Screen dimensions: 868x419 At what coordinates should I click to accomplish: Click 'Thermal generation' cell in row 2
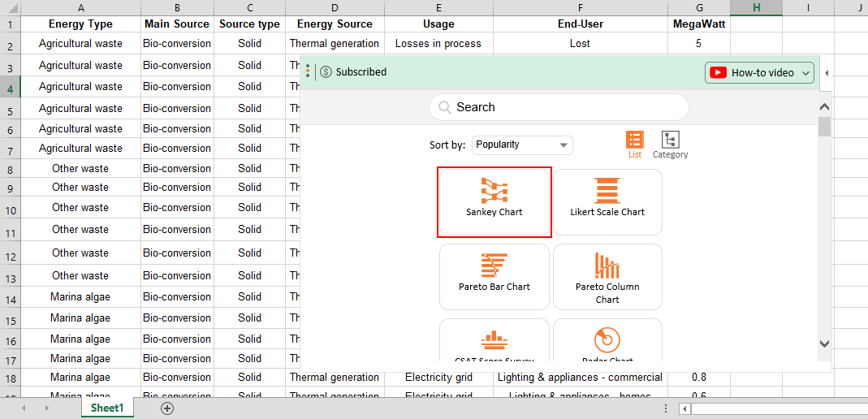(x=335, y=43)
